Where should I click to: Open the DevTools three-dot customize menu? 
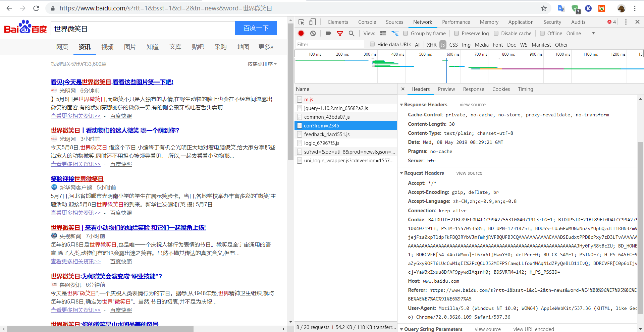[x=626, y=22]
